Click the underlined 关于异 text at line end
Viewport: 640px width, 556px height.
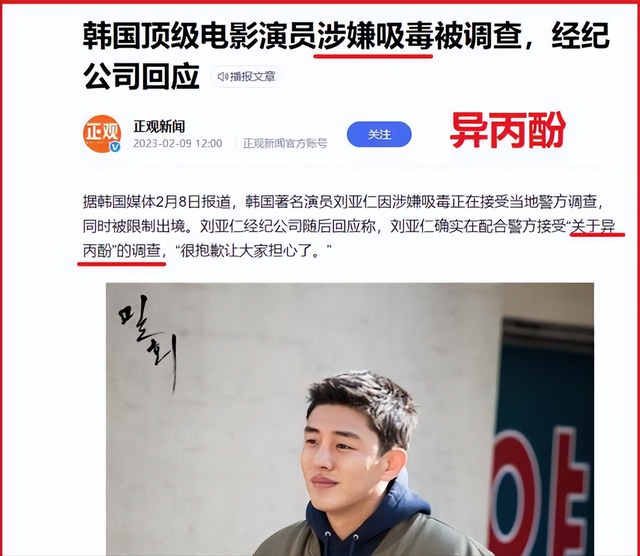pyautogui.click(x=593, y=226)
